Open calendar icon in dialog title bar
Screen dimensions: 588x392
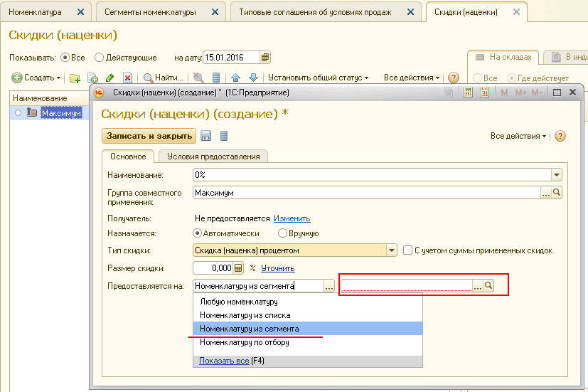pos(484,92)
